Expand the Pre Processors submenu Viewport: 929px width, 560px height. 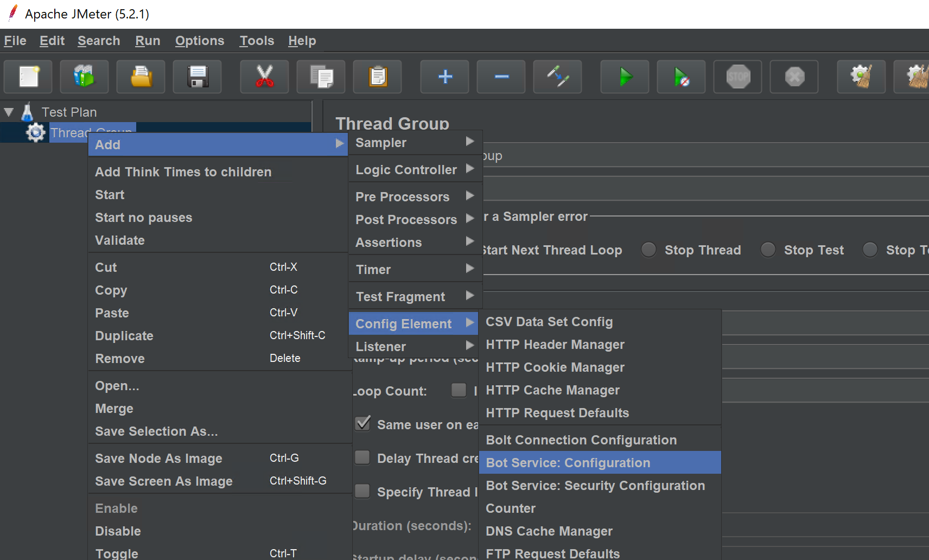click(x=415, y=196)
